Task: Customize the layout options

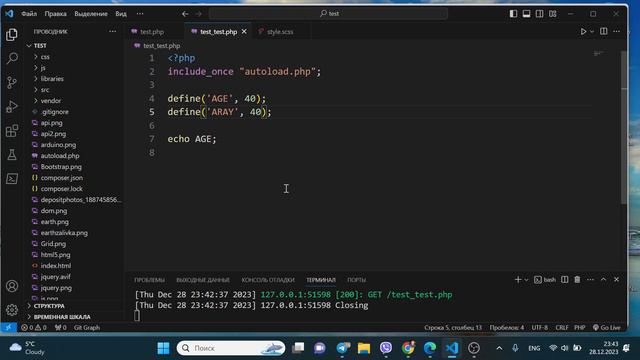Action: (553, 13)
